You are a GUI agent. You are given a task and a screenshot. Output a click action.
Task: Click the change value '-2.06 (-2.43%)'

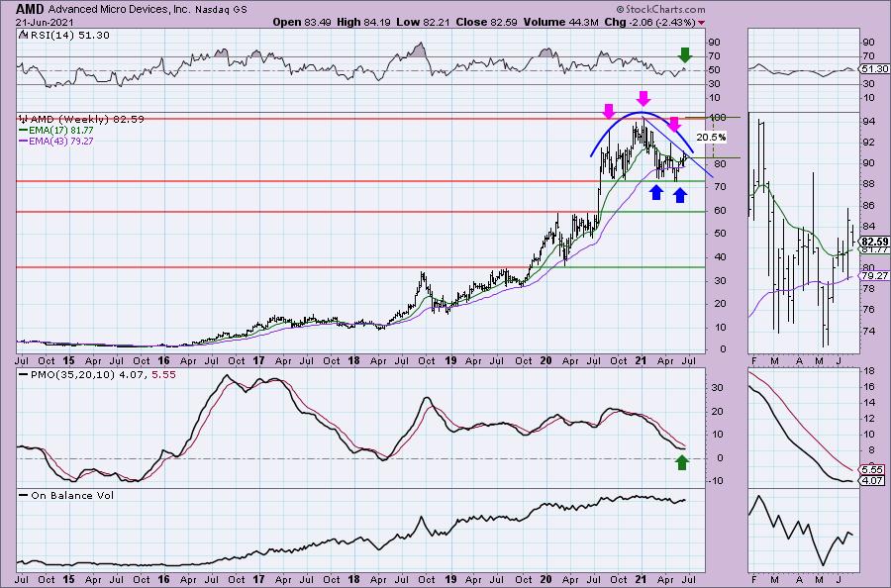(x=661, y=22)
